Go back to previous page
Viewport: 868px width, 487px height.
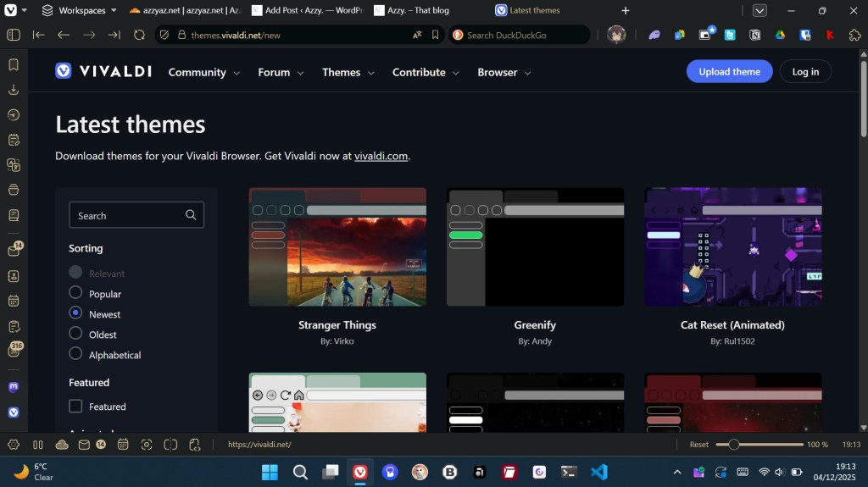pos(64,35)
